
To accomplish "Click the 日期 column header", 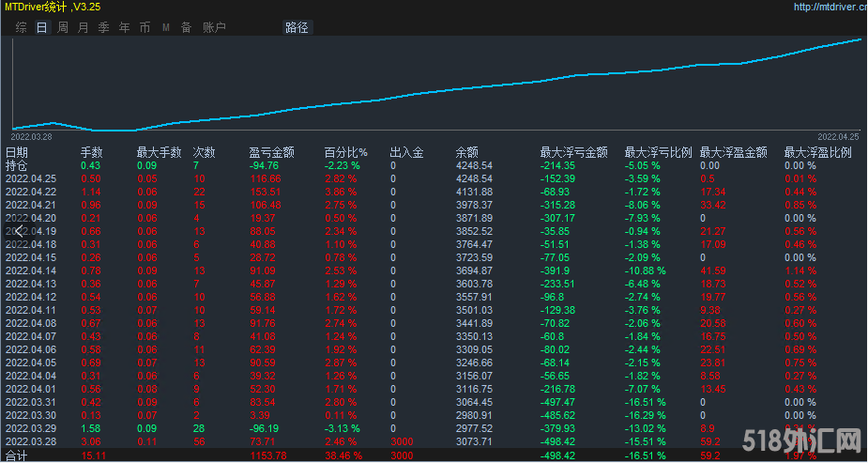I will [17, 153].
